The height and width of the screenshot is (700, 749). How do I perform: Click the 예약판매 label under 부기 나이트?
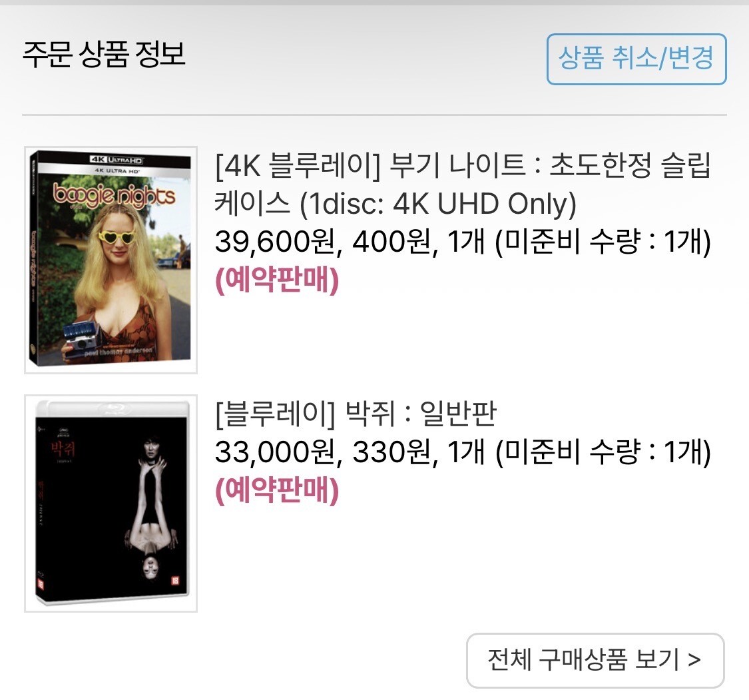click(277, 280)
